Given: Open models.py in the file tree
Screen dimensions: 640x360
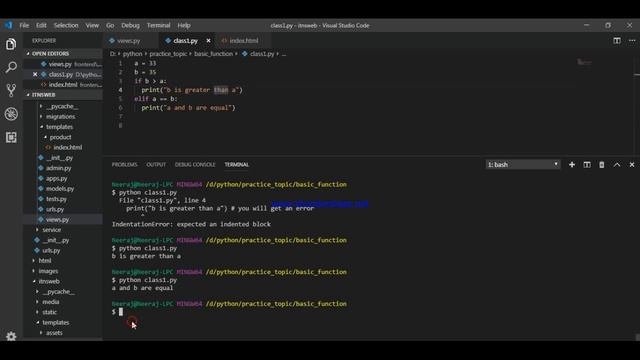Looking at the screenshot, I should click(x=60, y=189).
